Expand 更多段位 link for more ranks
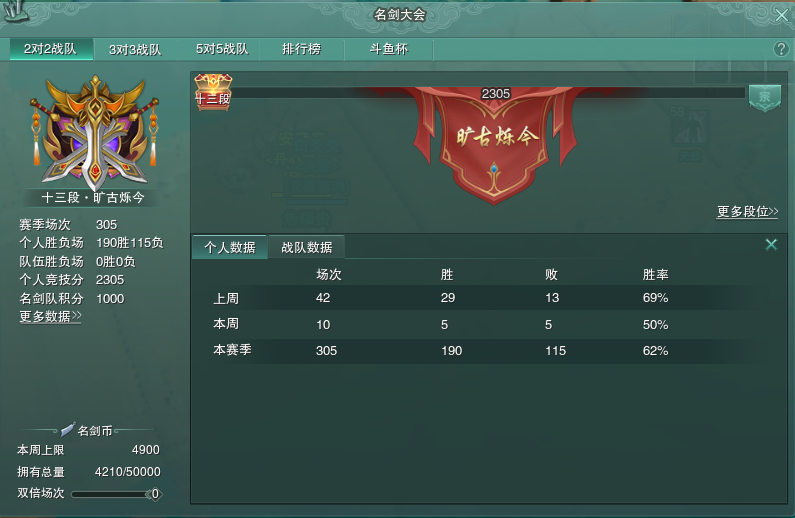 point(747,211)
